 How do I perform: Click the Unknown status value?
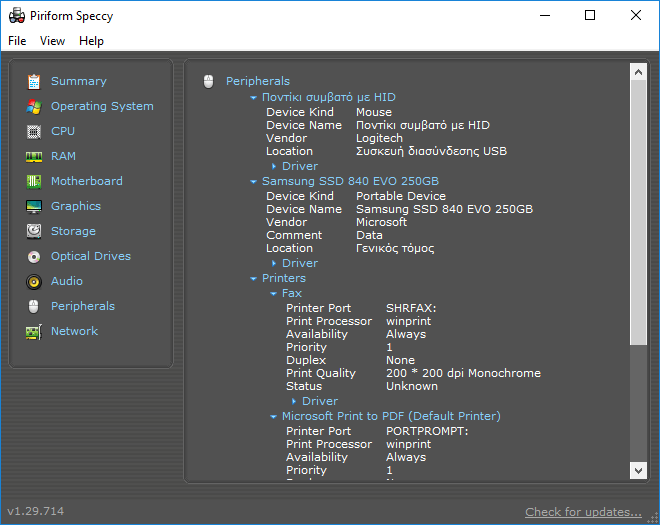click(x=412, y=386)
